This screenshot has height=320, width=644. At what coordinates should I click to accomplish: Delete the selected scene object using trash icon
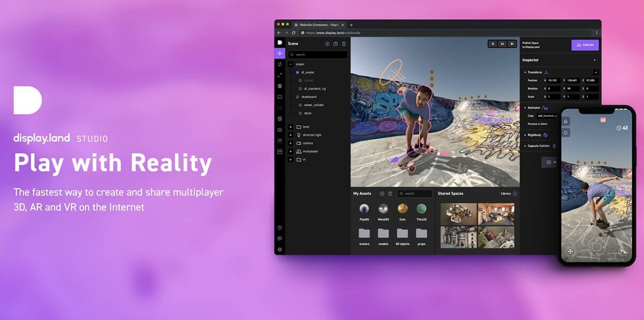[344, 44]
